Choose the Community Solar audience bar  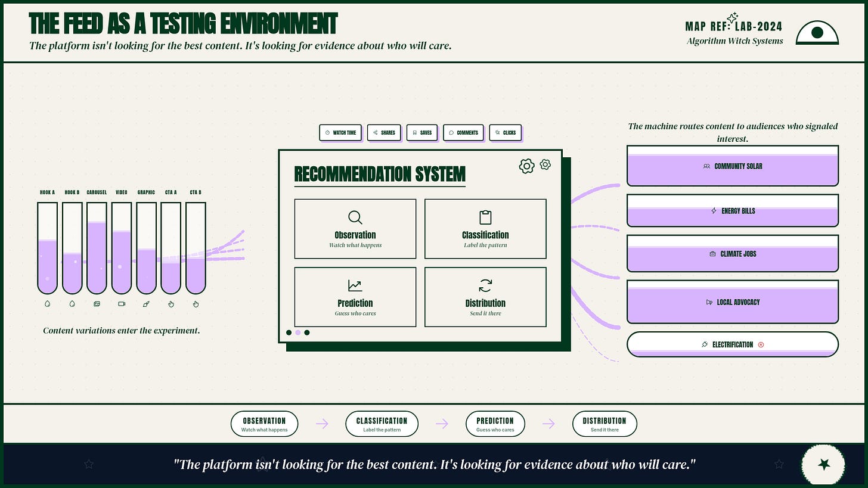733,166
